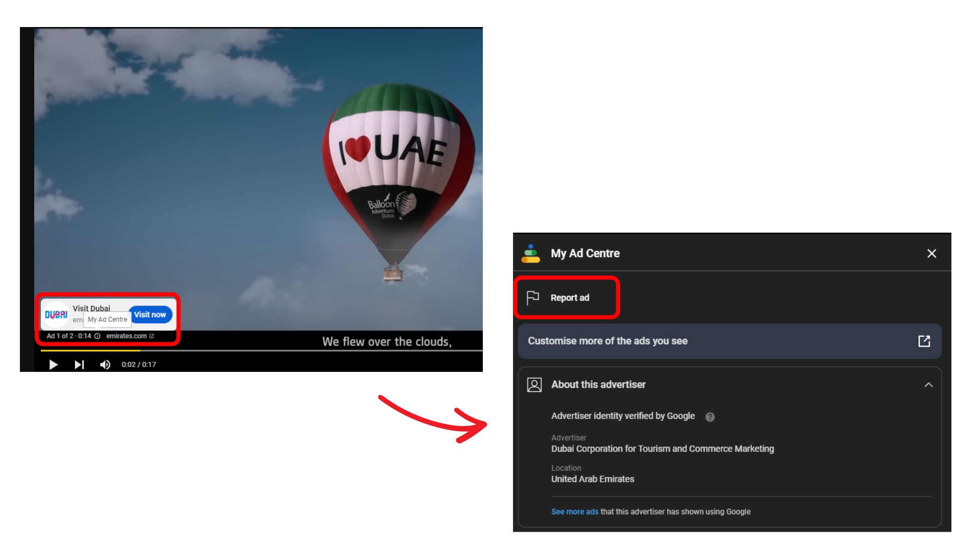Click the help question mark near verified by Google
This screenshot has width=980, height=551.
pyautogui.click(x=710, y=417)
